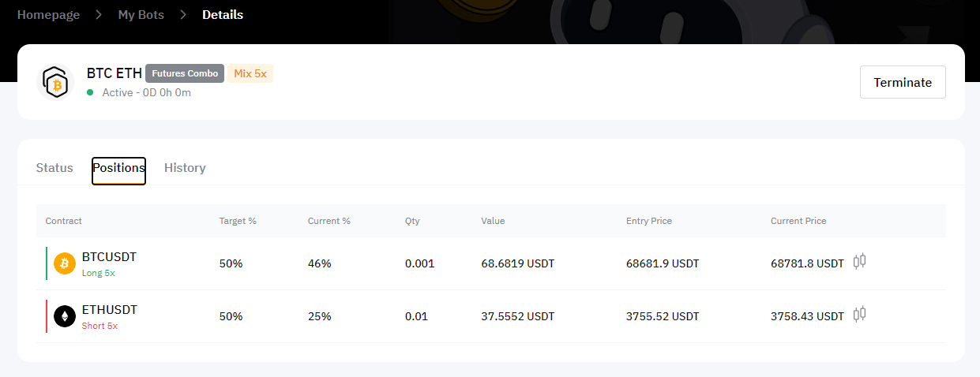Click the Current Price column header

798,221
